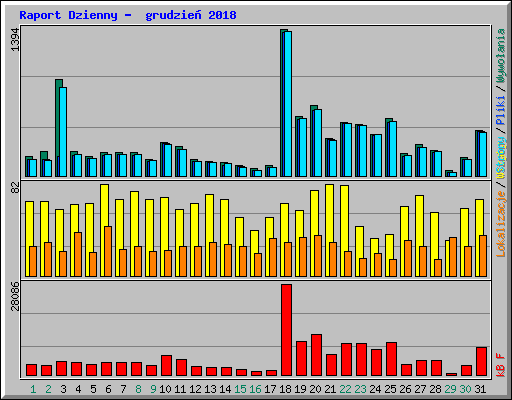Click the orange sites bar for day 29
Screen dimensions: 512x400
(453, 257)
